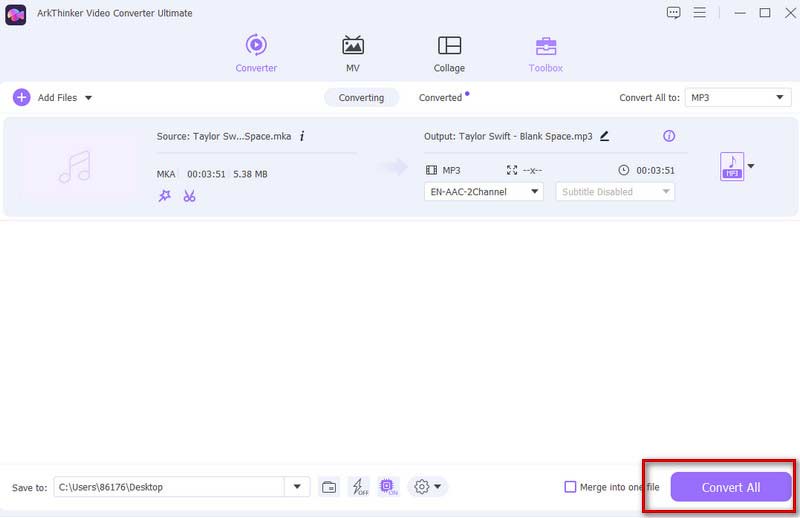
Task: Rename output file with pencil icon
Action: tap(605, 136)
